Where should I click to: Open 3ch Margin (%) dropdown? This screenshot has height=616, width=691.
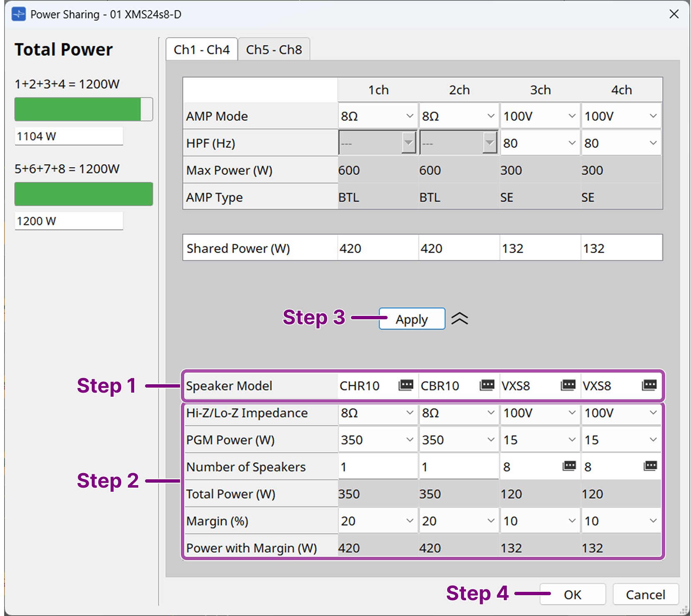click(x=540, y=521)
